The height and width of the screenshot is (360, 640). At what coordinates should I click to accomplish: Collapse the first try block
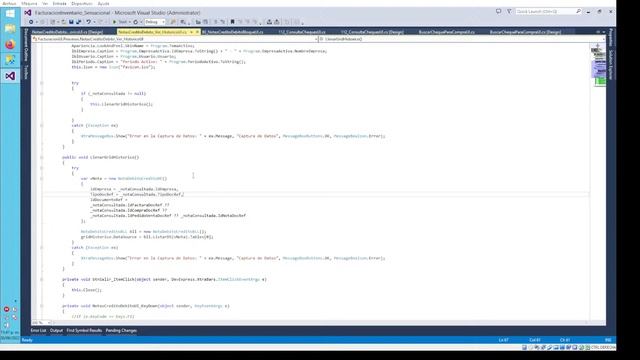(42, 83)
